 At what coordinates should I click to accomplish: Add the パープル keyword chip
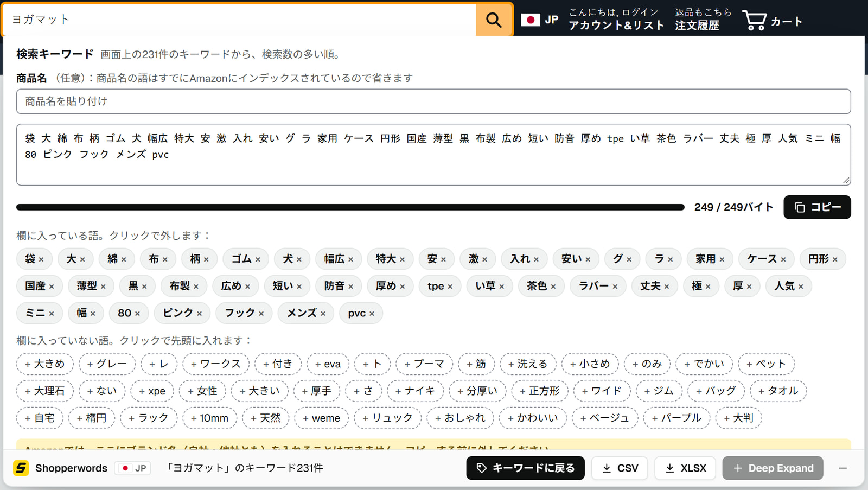[x=676, y=418]
